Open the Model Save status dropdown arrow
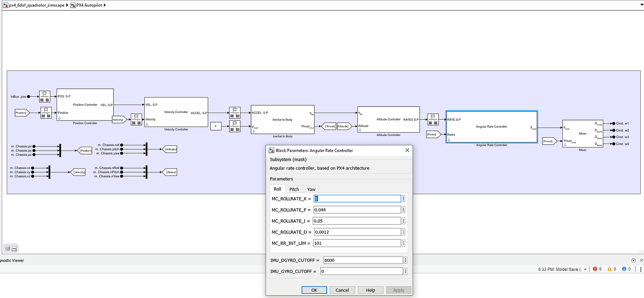The height and width of the screenshot is (298, 644). coord(585,269)
